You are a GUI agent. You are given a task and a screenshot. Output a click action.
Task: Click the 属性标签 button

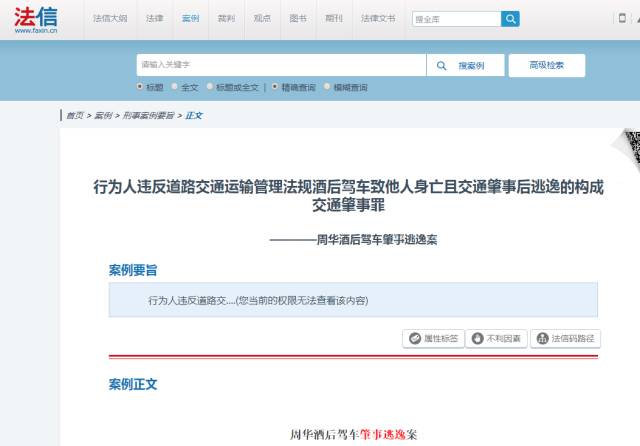click(x=433, y=338)
